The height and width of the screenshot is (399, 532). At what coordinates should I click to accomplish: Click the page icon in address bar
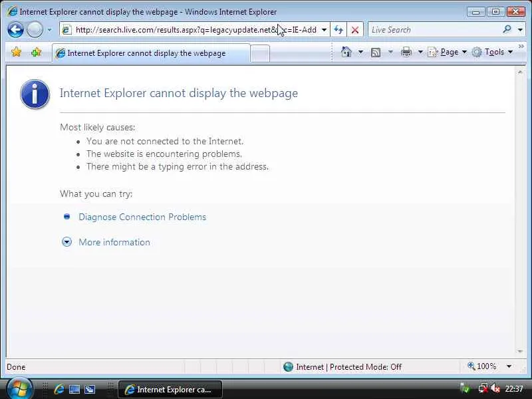tap(66, 30)
